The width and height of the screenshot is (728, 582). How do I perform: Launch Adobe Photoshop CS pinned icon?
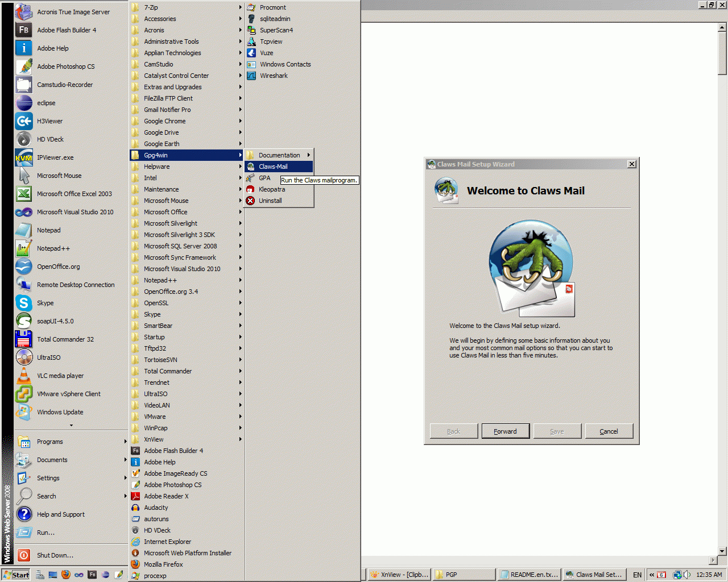pos(24,66)
